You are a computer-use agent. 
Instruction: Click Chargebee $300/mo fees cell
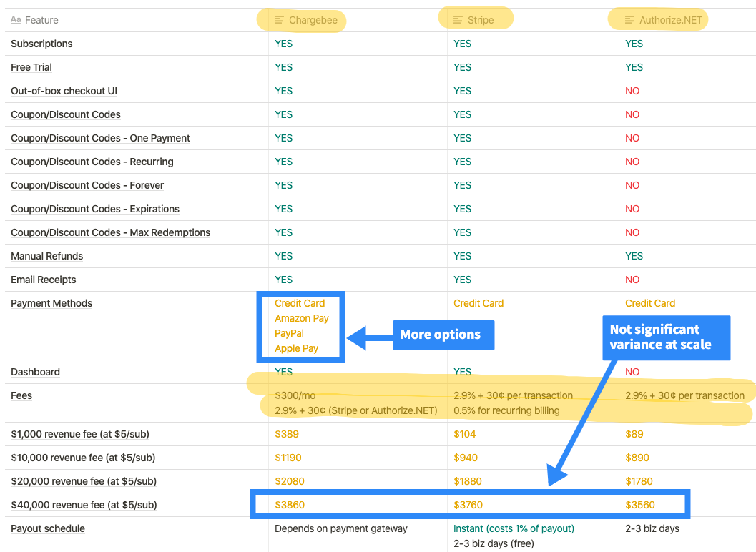(x=358, y=403)
